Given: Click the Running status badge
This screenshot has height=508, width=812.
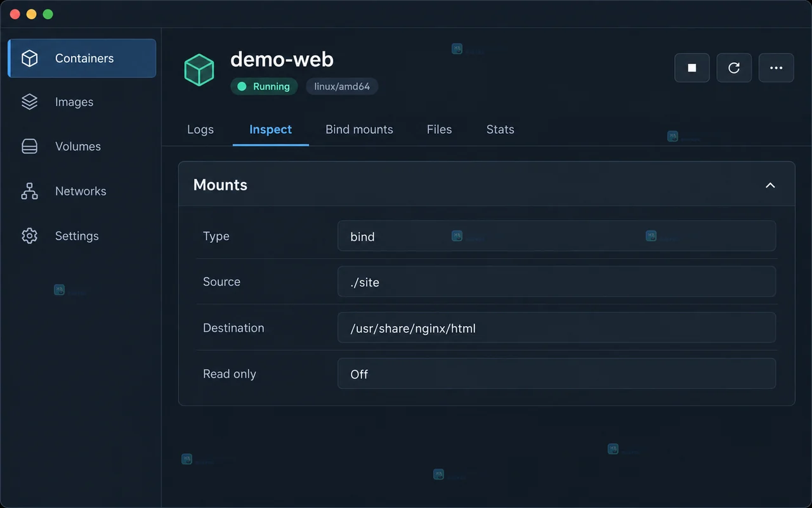Looking at the screenshot, I should click(x=265, y=86).
